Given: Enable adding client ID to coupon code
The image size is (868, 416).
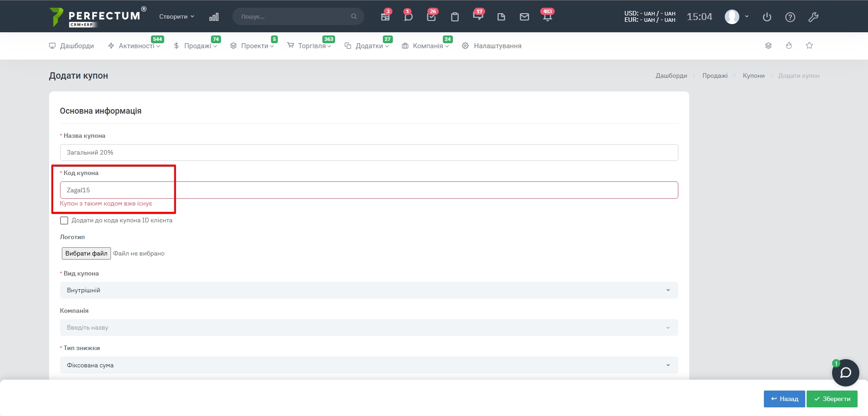Looking at the screenshot, I should pos(64,221).
